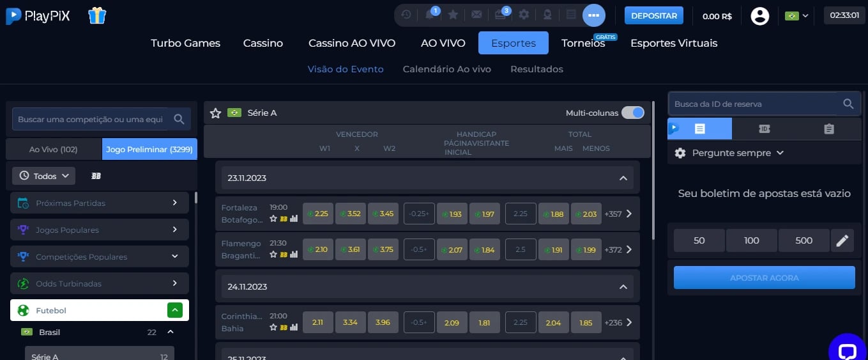Open the language flag dropdown
Image resolution: width=868 pixels, height=360 pixels.
796,15
